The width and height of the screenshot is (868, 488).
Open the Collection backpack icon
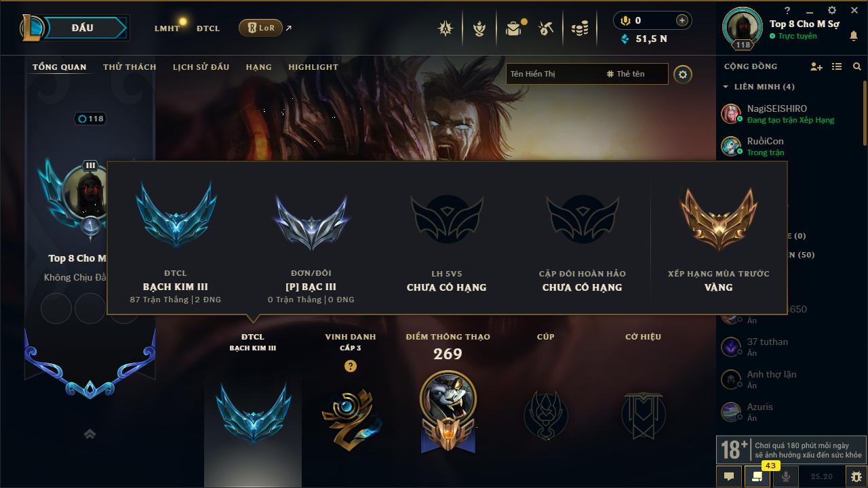tap(513, 28)
